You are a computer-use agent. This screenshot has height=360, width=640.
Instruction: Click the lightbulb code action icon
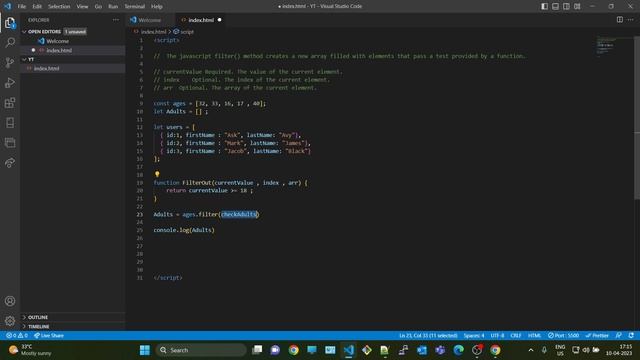click(x=157, y=174)
